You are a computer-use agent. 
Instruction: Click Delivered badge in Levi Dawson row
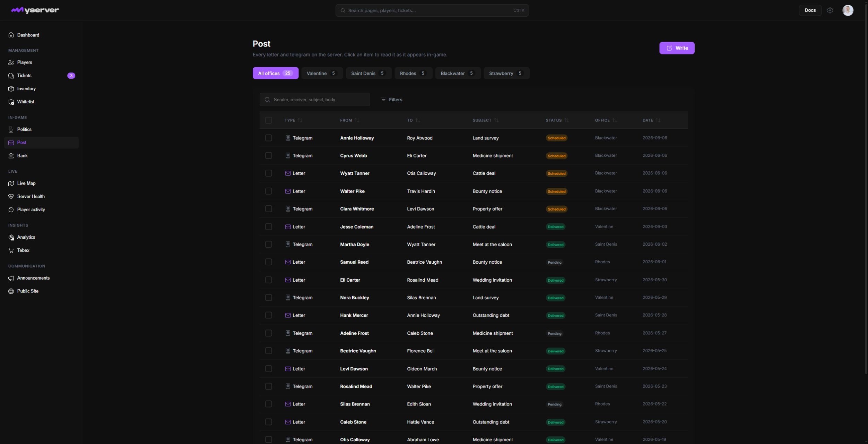(x=555, y=369)
